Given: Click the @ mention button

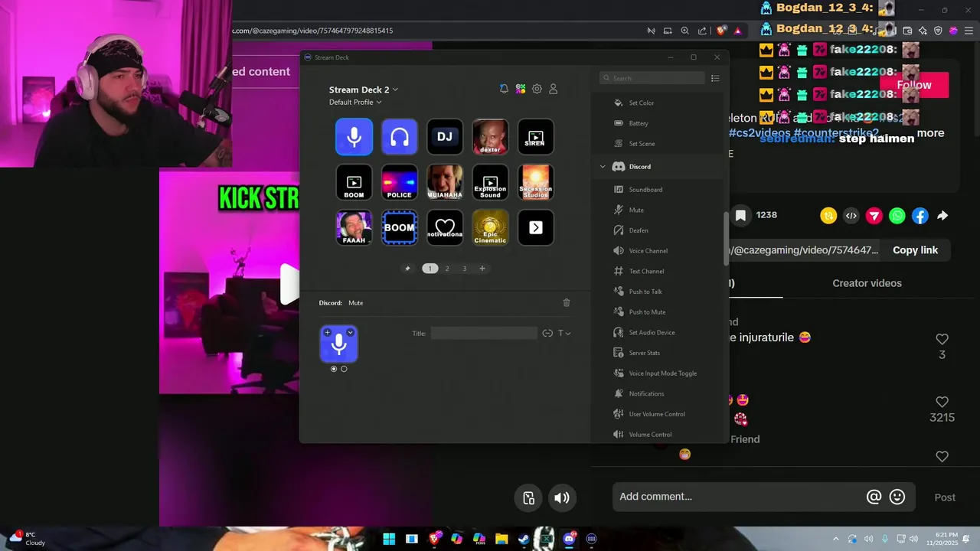Looking at the screenshot, I should [874, 497].
